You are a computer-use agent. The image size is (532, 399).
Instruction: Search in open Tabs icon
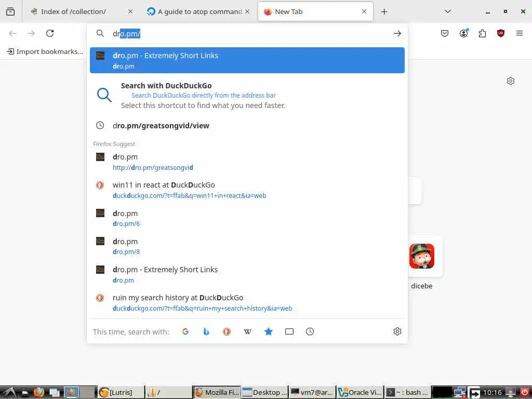(289, 331)
